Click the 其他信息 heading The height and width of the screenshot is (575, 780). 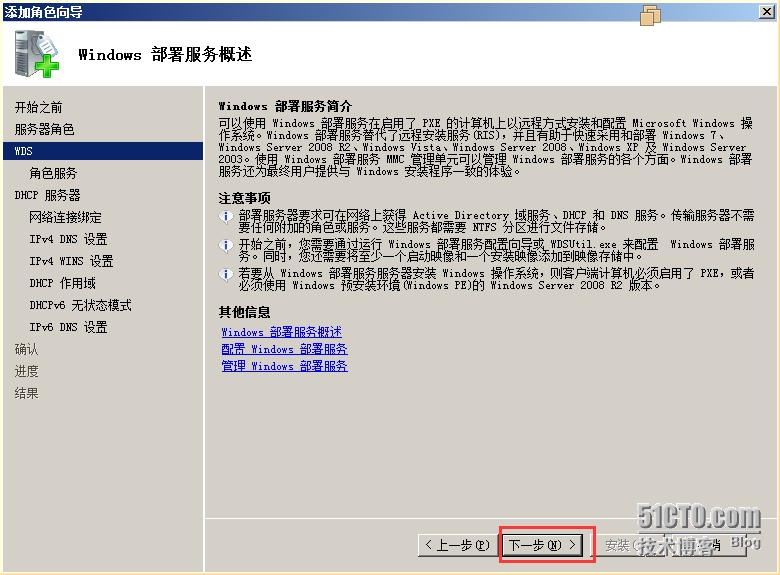pos(244,312)
